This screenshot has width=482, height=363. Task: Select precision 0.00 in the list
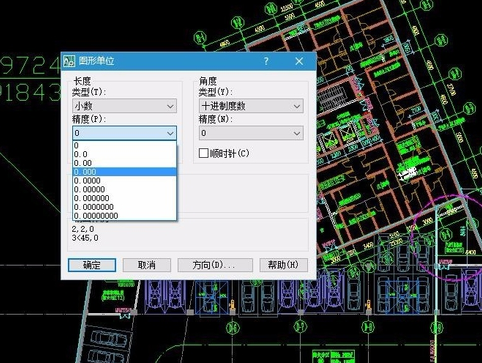point(124,163)
